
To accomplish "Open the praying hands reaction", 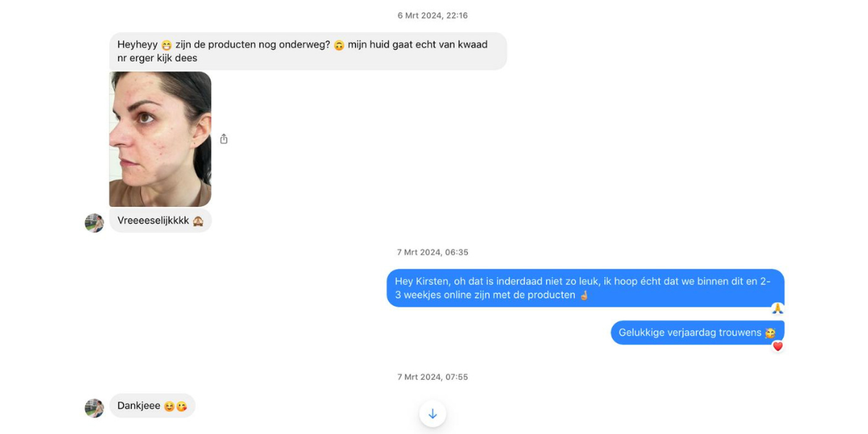I will pos(778,309).
